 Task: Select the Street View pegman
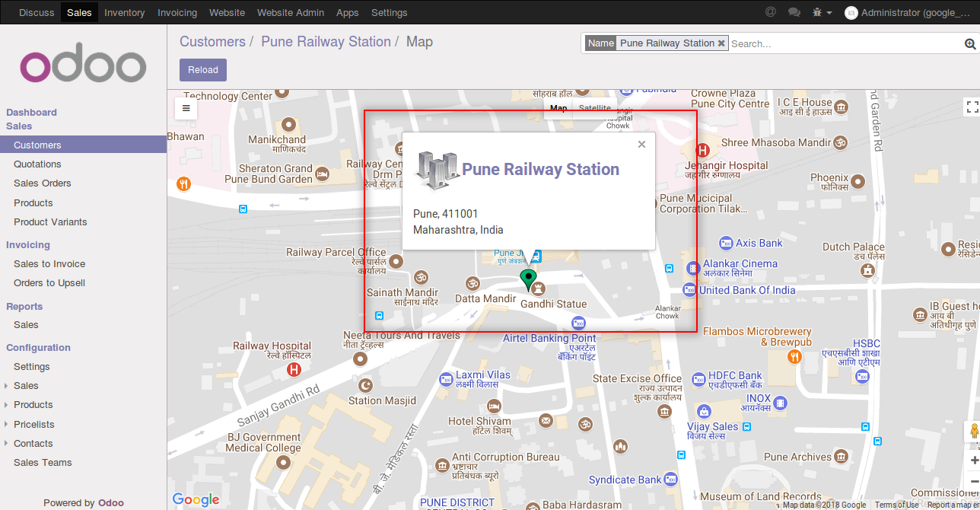(x=973, y=432)
